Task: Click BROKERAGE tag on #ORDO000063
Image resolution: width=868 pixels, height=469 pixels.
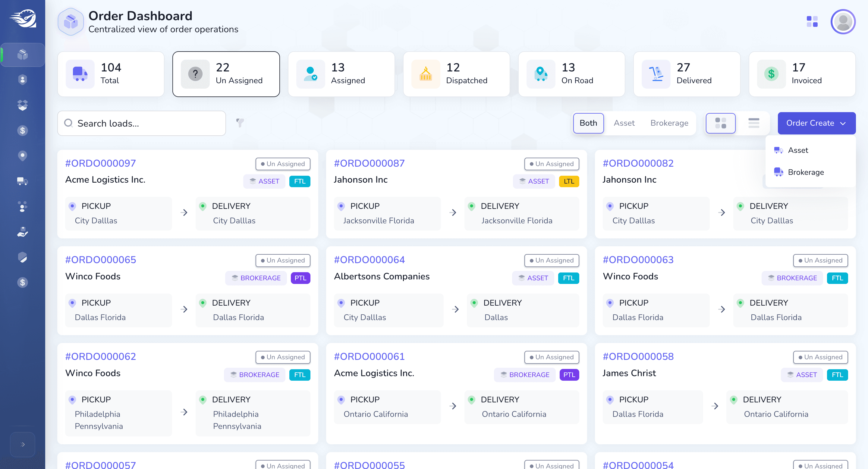Action: tap(792, 278)
